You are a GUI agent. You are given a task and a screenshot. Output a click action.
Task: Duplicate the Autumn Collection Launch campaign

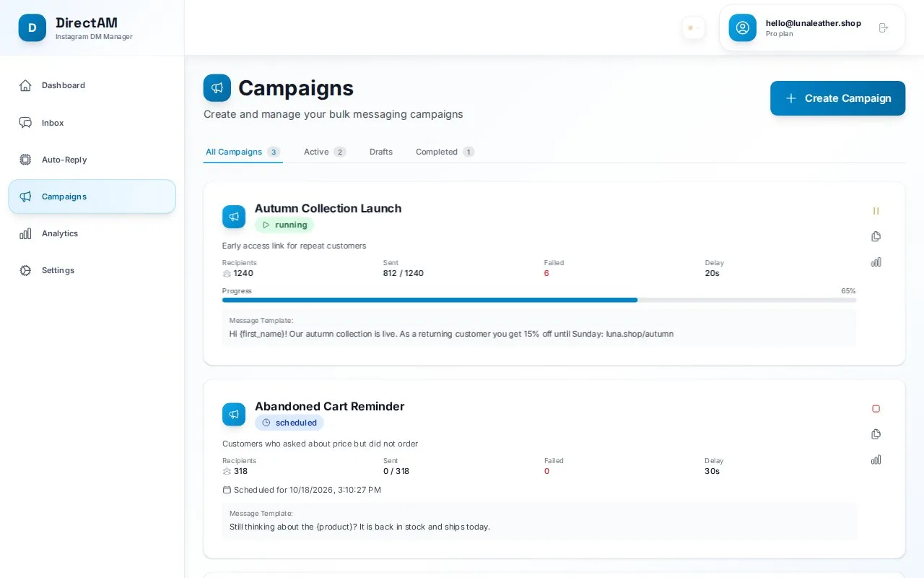pos(876,236)
